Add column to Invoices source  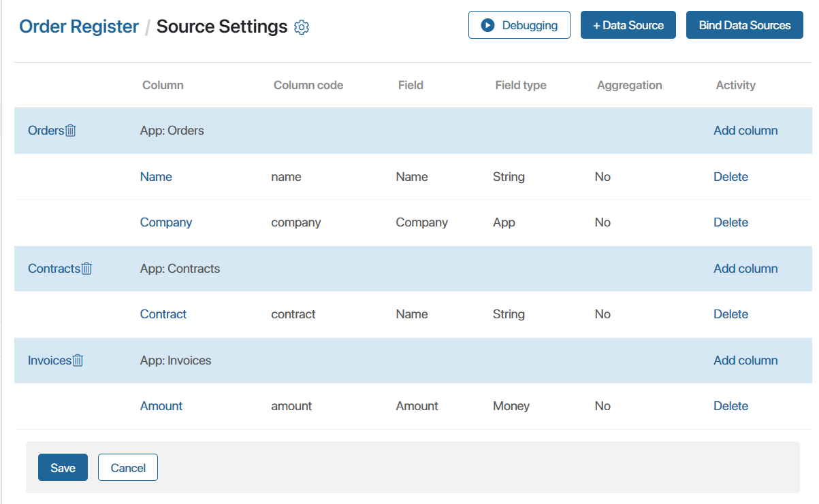coord(745,360)
